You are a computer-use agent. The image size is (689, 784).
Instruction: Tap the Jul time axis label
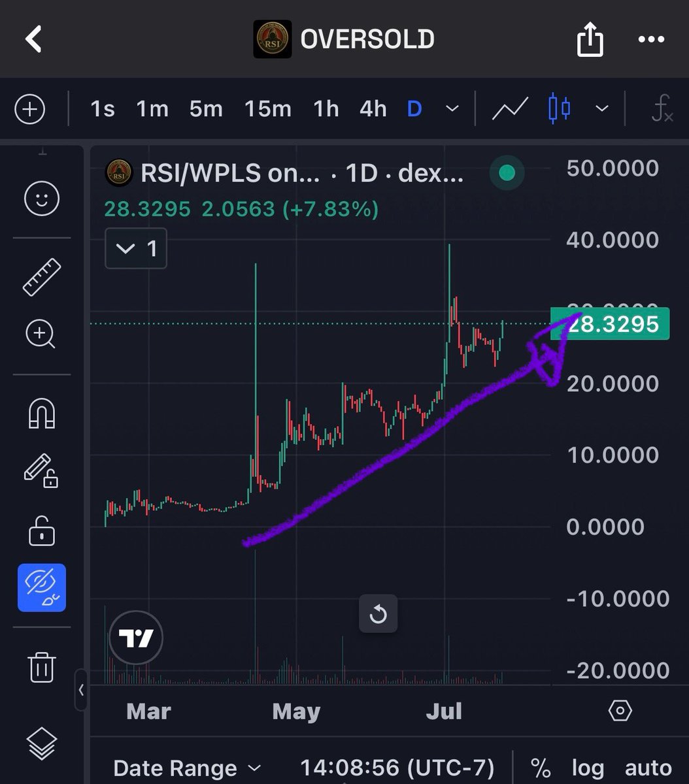[444, 711]
